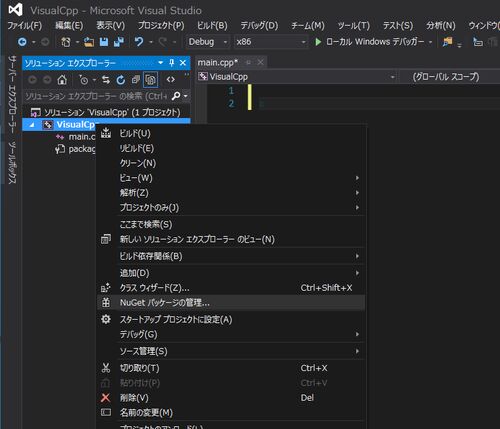Click the Home icon in Solution Explorer
The width and height of the screenshot is (500, 429).
click(x=62, y=80)
